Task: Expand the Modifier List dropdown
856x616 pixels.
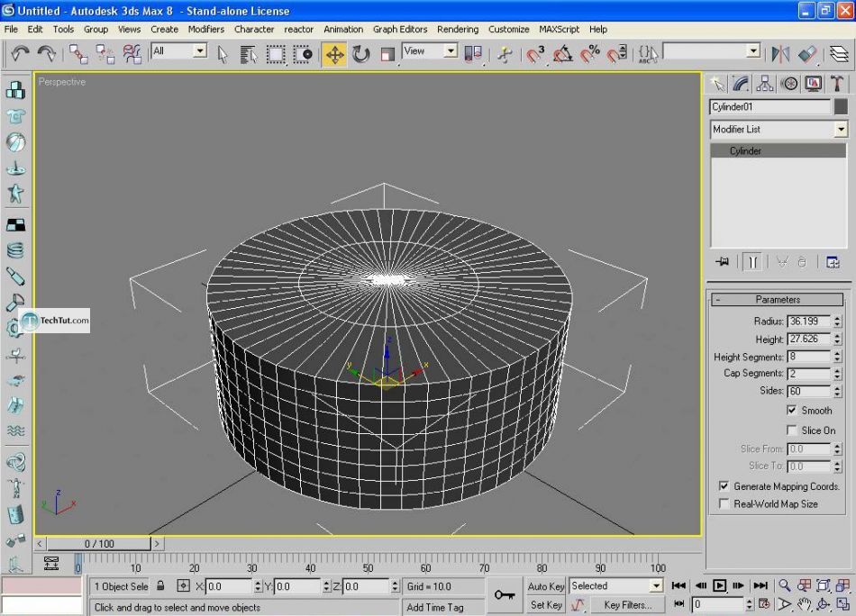Action: (841, 130)
